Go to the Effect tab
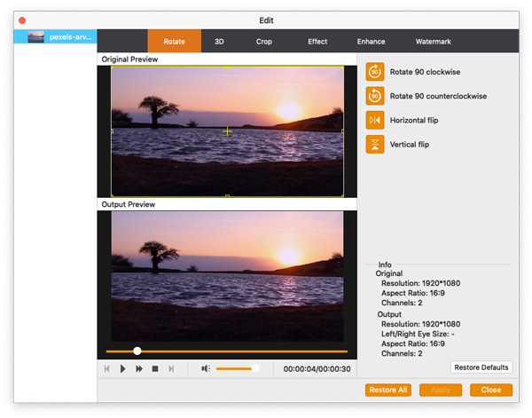Image resolution: width=532 pixels, height=418 pixels. click(x=317, y=42)
